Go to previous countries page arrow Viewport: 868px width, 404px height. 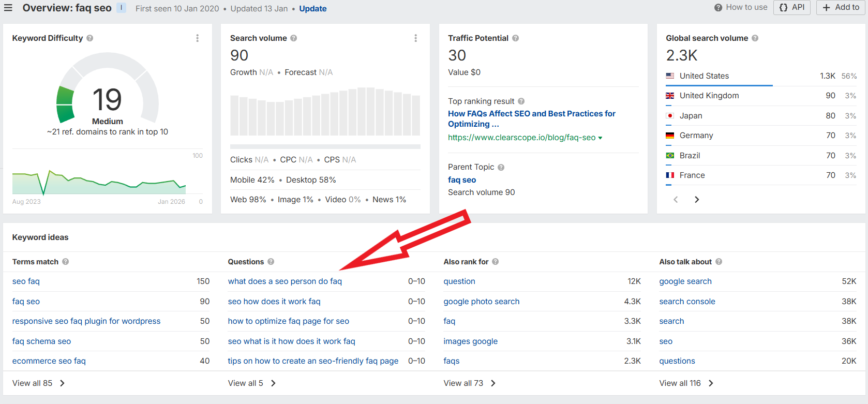[676, 200]
